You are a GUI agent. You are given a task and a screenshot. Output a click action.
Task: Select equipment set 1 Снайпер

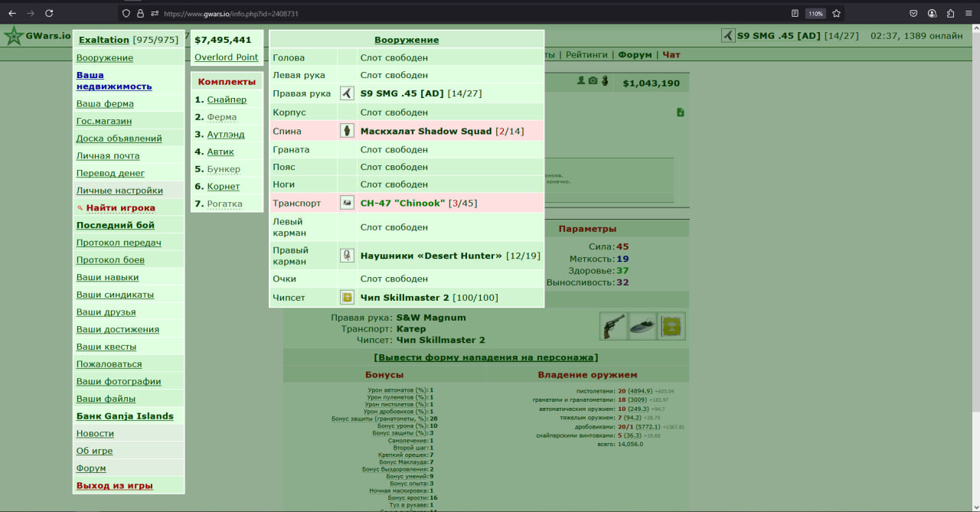tap(227, 99)
